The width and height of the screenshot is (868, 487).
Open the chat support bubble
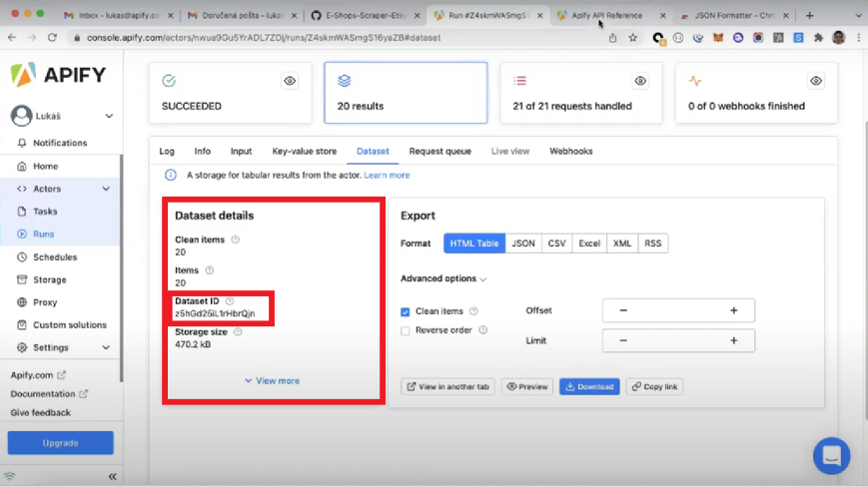tap(831, 456)
